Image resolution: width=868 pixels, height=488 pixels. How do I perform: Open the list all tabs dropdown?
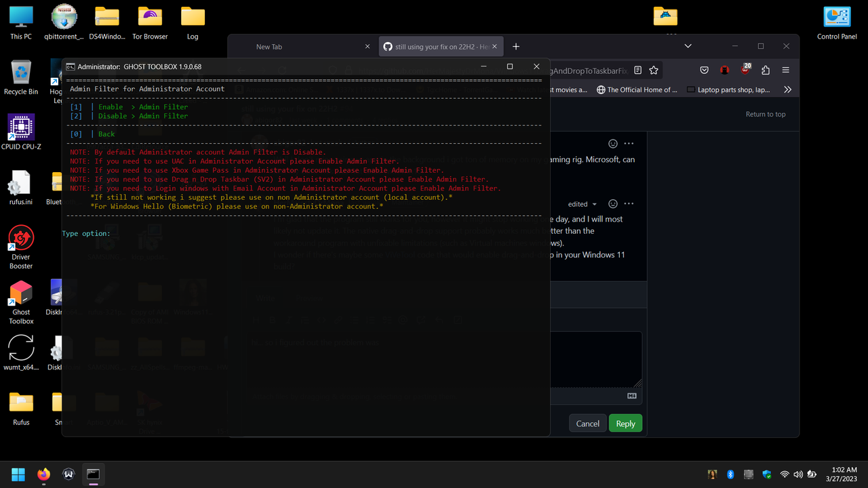coord(688,46)
